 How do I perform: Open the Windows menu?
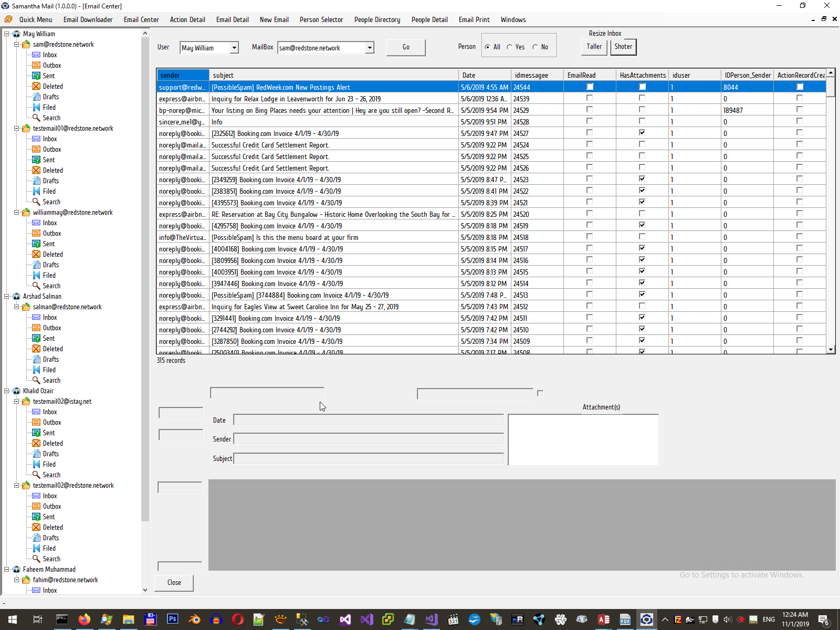(x=513, y=19)
